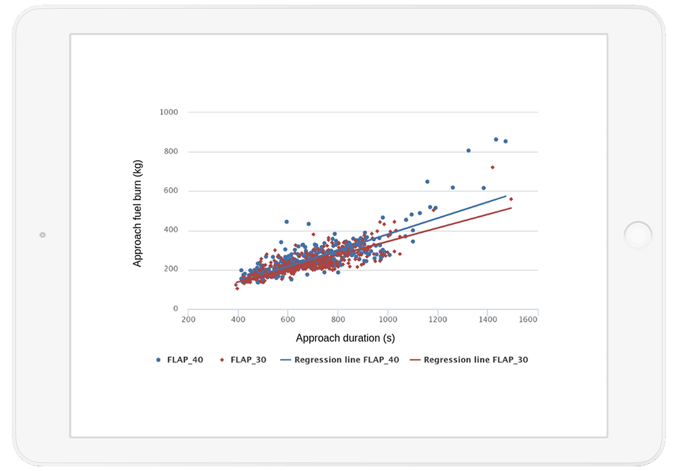Image resolution: width=681 pixels, height=471 pixels.
Task: Tap the tablet home button
Action: click(x=638, y=235)
